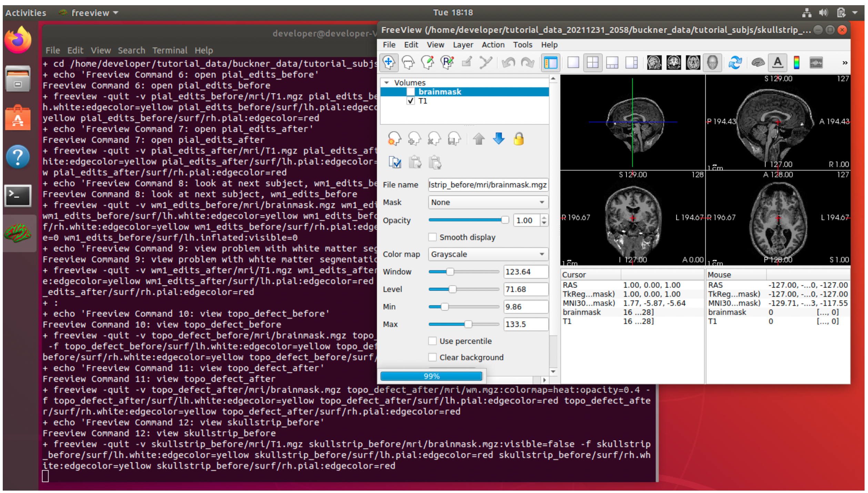868x493 pixels.
Task: Click the Max value input field
Action: [x=525, y=324]
